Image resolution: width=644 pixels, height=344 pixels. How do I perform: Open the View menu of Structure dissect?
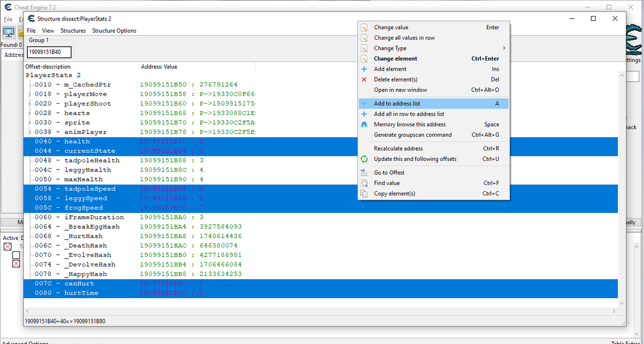(48, 31)
